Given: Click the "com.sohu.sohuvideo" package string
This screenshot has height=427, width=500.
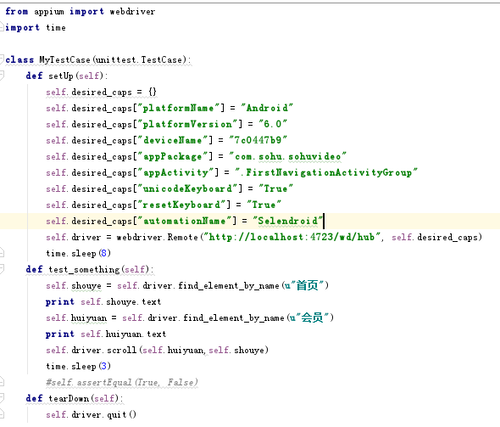Looking at the screenshot, I should [x=288, y=156].
